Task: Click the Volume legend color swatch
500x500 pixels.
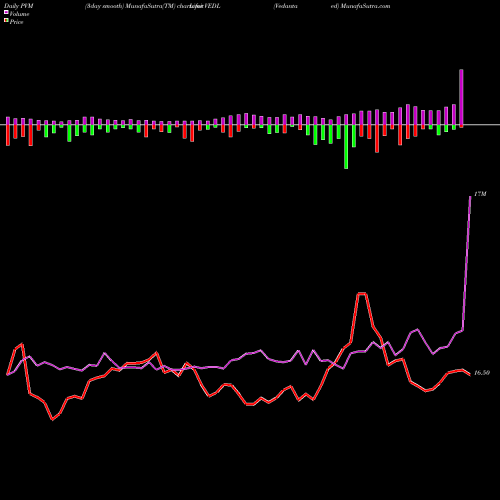Action: click(6, 13)
